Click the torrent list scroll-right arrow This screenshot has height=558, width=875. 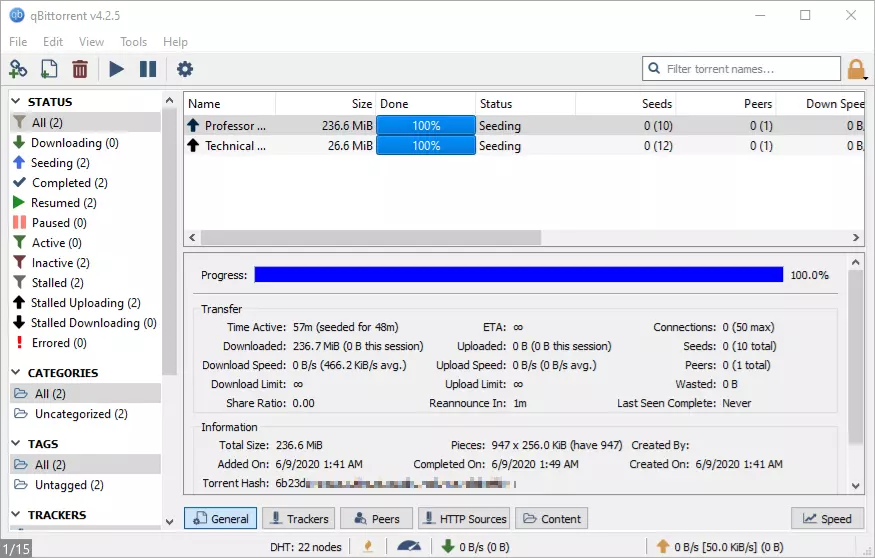856,238
